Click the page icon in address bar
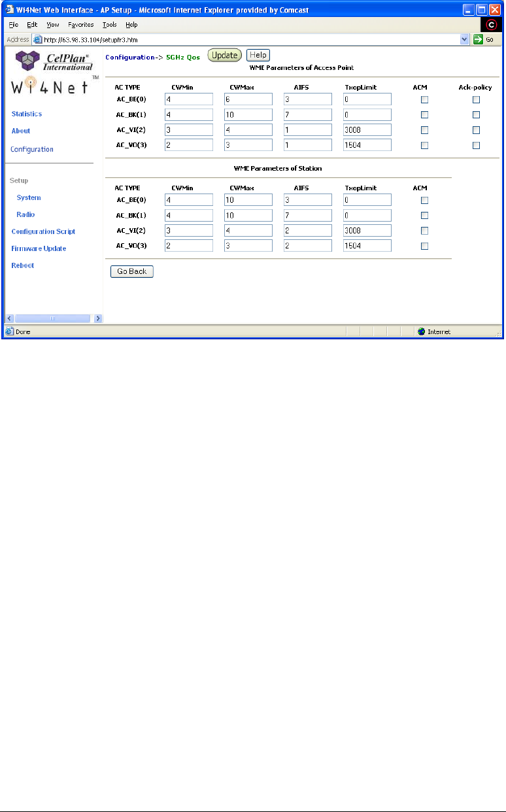Image resolution: width=506 pixels, height=812 pixels. (39, 40)
